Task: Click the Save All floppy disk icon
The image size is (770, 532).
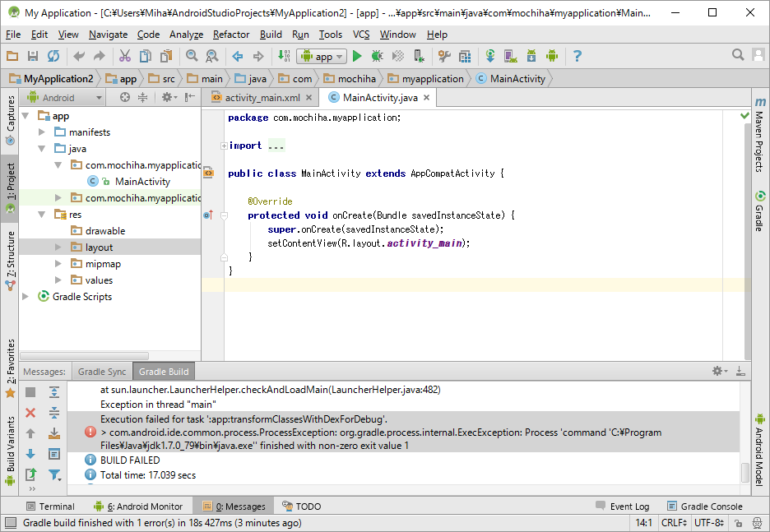Action: pos(33,56)
